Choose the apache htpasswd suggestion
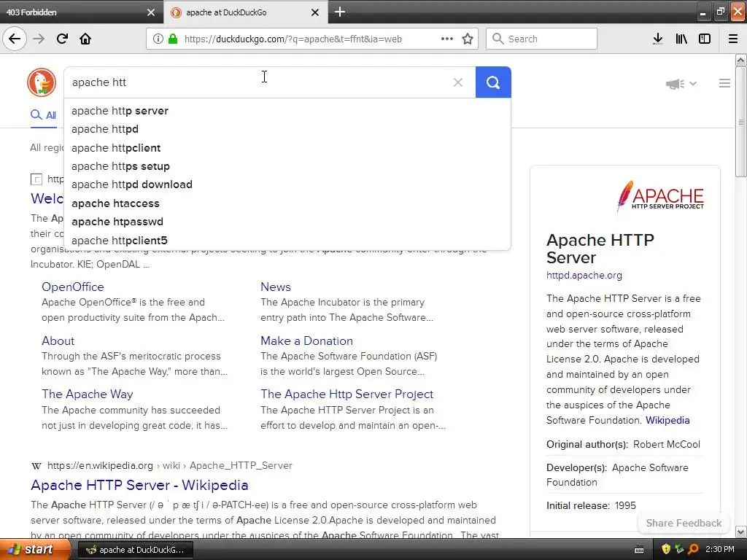747x560 pixels. pos(287,222)
